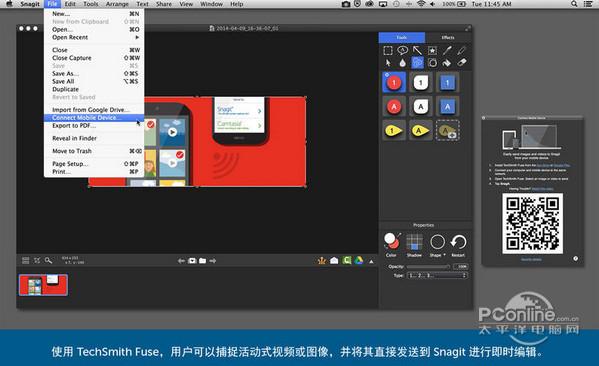Select the Highlighter tool
Image resolution: width=599 pixels, height=366 pixels.
pos(461,50)
